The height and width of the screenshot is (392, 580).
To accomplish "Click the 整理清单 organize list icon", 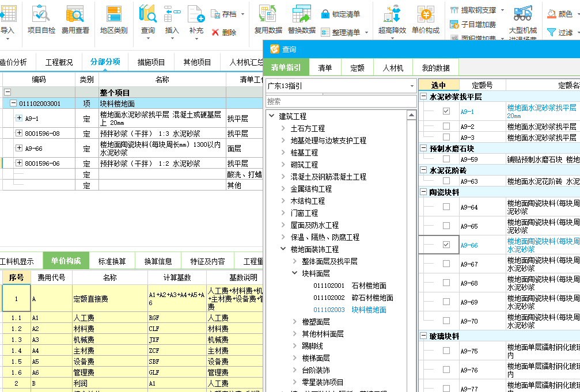I will tap(325, 33).
